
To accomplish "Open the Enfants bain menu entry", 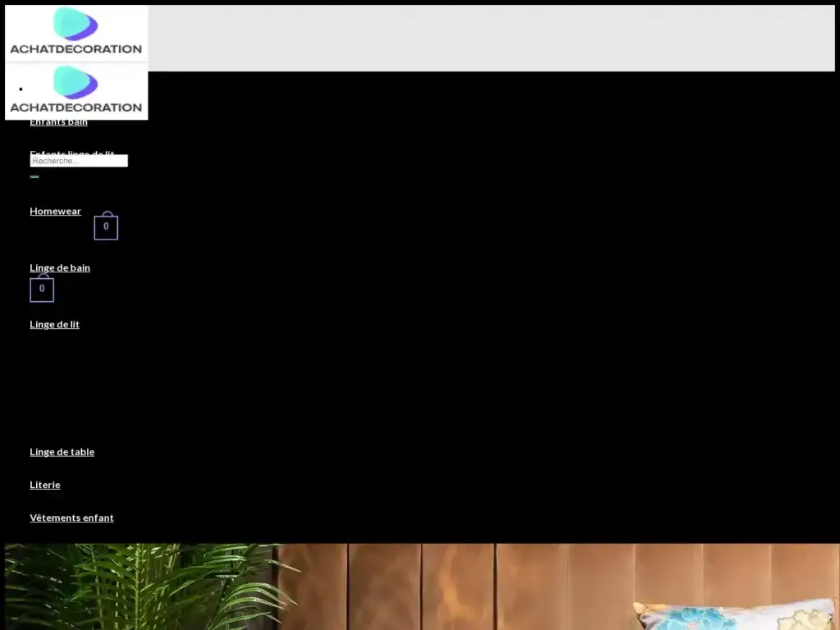I will click(58, 121).
